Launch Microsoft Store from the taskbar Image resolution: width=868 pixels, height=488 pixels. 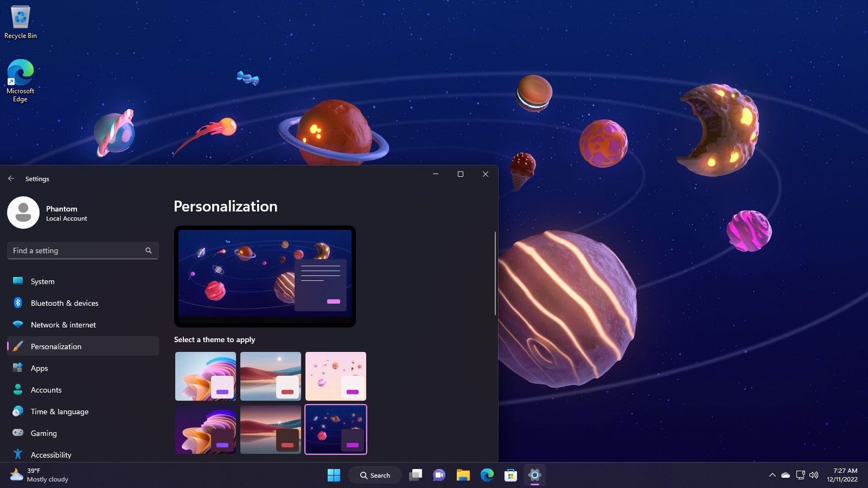pyautogui.click(x=510, y=476)
